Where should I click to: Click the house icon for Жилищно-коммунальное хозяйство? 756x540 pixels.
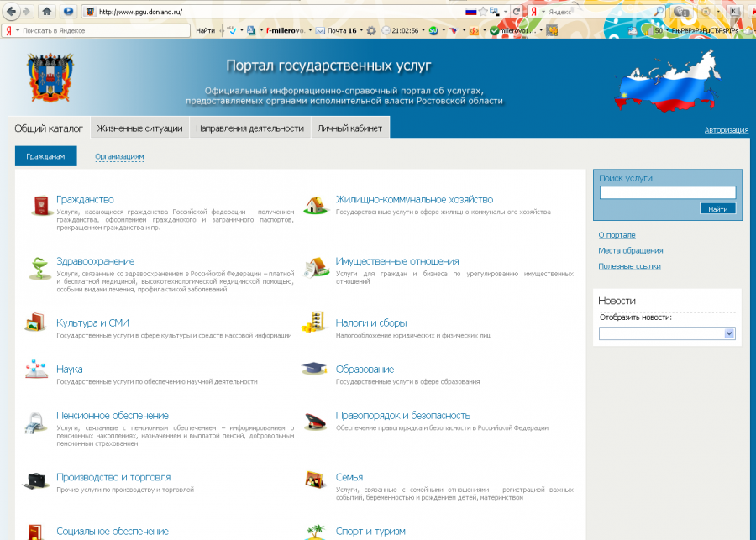coord(315,206)
